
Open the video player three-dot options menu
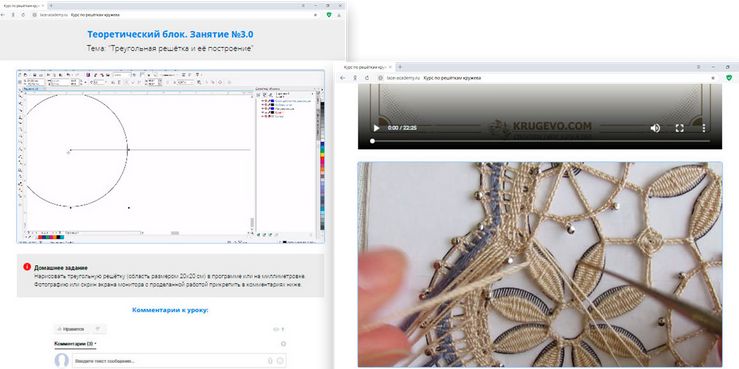click(704, 128)
